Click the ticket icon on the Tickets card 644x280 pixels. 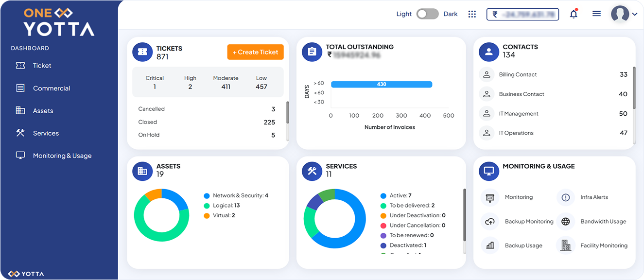pyautogui.click(x=142, y=52)
